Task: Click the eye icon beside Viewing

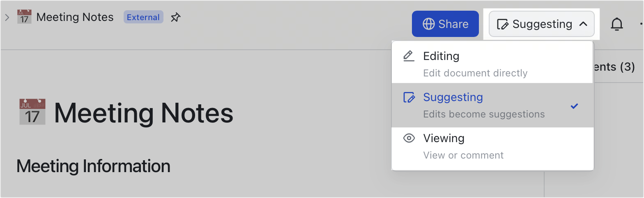Action: (x=409, y=138)
